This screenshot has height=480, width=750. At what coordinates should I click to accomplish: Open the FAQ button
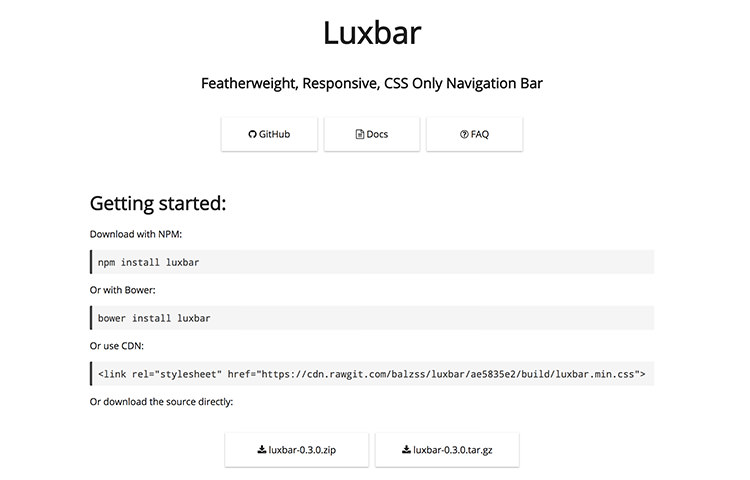474,134
